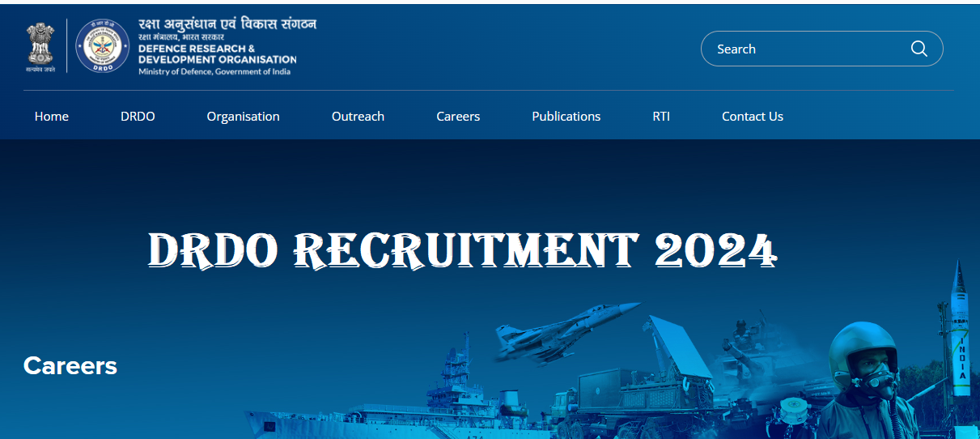Click the Hindi organisation name text
The width and height of the screenshot is (980, 439).
(227, 24)
